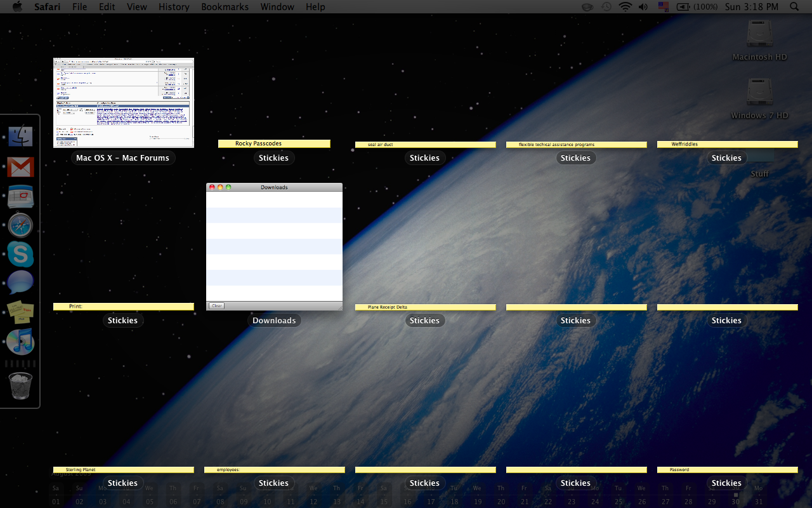This screenshot has height=508, width=812.
Task: Open the Edit menu
Action: [x=107, y=7]
